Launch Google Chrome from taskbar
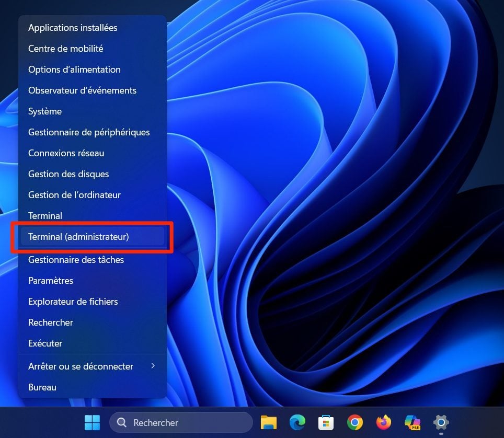504x438 pixels. 355,422
